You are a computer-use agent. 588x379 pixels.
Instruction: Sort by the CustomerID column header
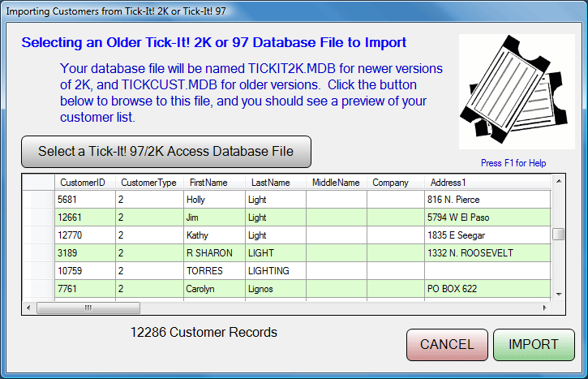coord(85,183)
